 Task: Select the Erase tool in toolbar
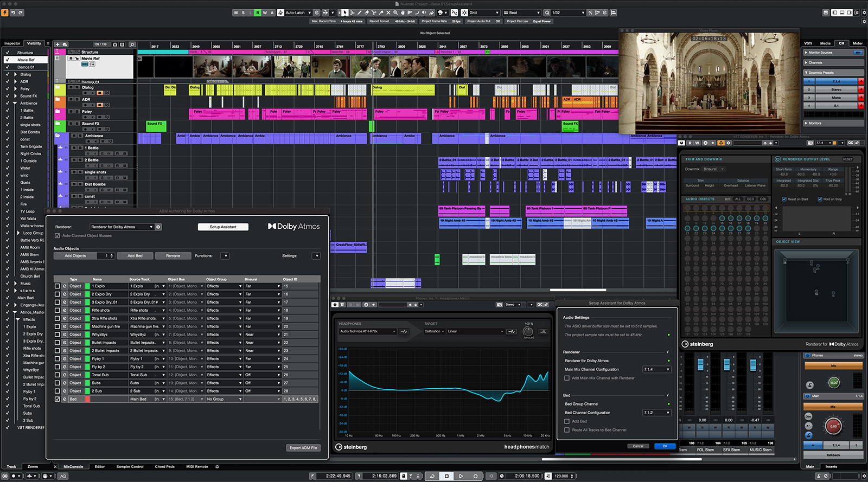pos(366,12)
